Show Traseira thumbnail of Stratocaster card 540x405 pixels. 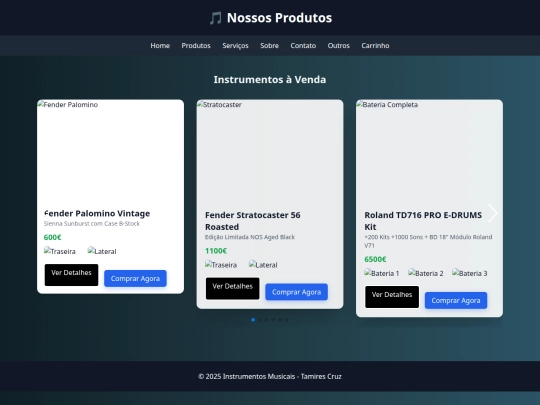[221, 264]
